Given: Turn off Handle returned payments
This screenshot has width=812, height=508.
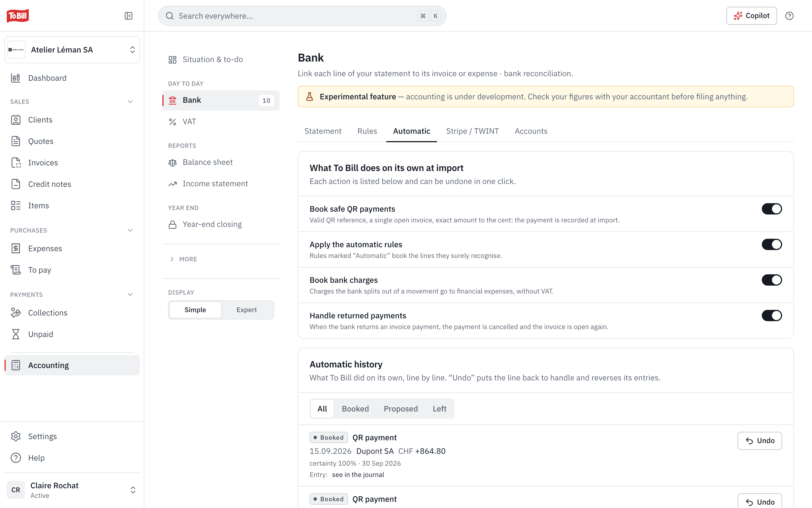Looking at the screenshot, I should click(x=772, y=316).
